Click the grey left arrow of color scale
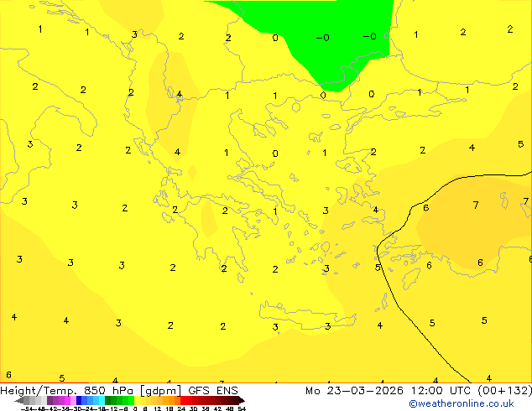Viewport: 532px width, 411px height. coord(19,400)
